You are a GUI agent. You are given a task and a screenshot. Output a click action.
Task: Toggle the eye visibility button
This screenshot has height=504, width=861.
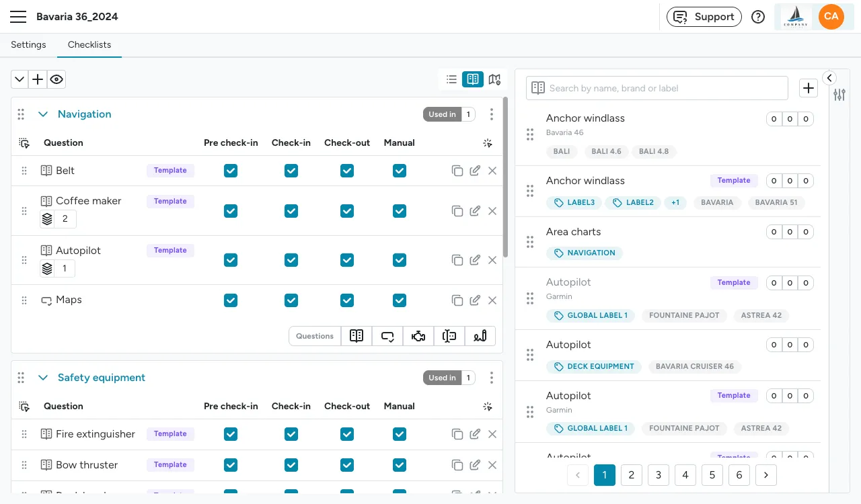point(57,79)
